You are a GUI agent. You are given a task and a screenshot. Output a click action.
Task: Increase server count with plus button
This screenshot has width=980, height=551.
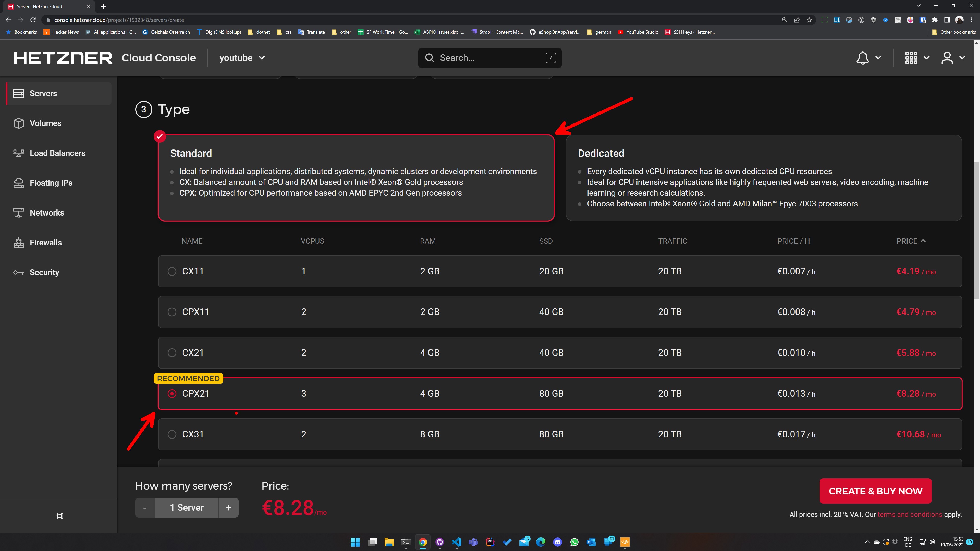tap(228, 508)
